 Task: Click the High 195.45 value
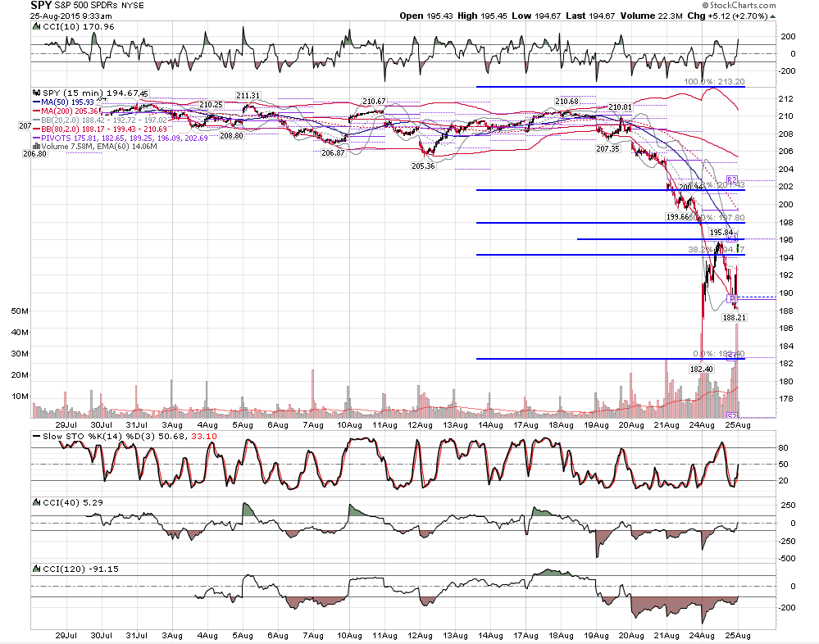tap(493, 16)
